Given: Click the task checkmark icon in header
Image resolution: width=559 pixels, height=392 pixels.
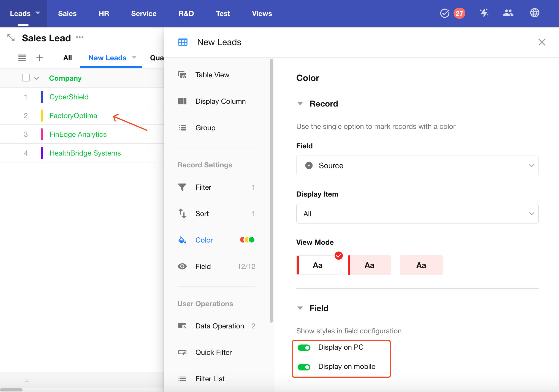Looking at the screenshot, I should [444, 13].
